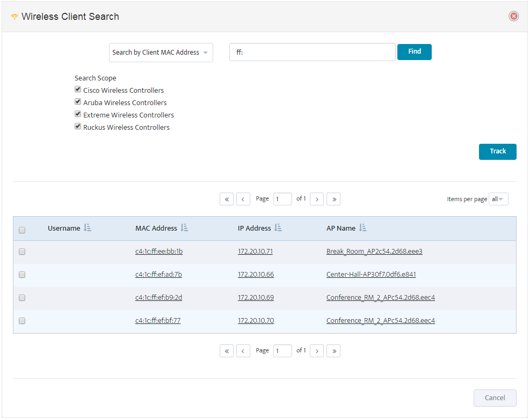Go to next page in bottom pager
This screenshot has height=420, width=530.
point(317,351)
